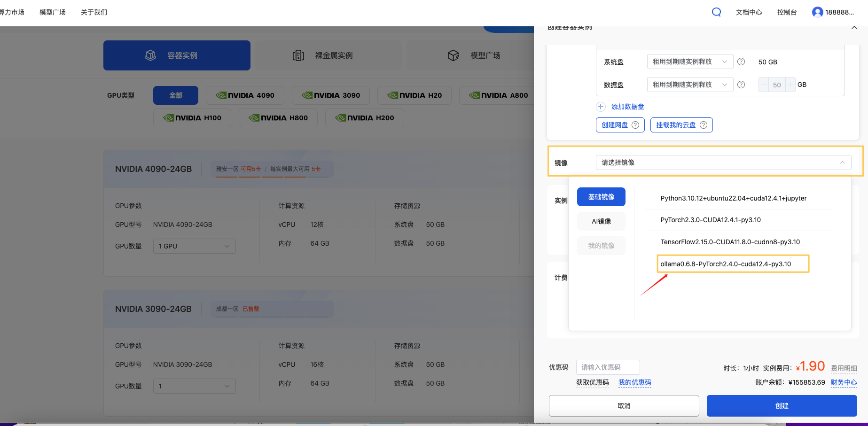This screenshot has height=426, width=868.
Task: Open the 请选择镜像 image dropdown
Action: (x=723, y=163)
